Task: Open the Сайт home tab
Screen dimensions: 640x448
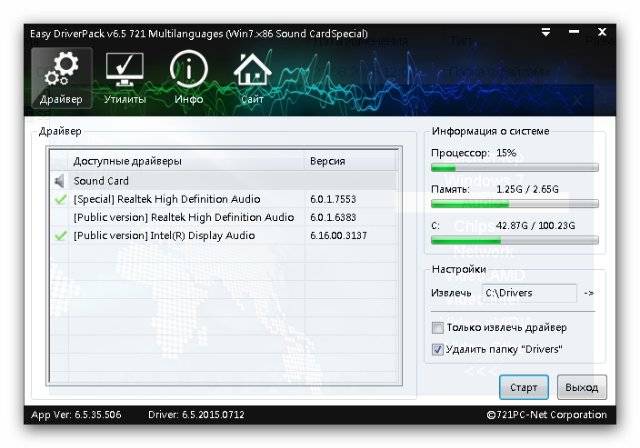Action: (252, 78)
